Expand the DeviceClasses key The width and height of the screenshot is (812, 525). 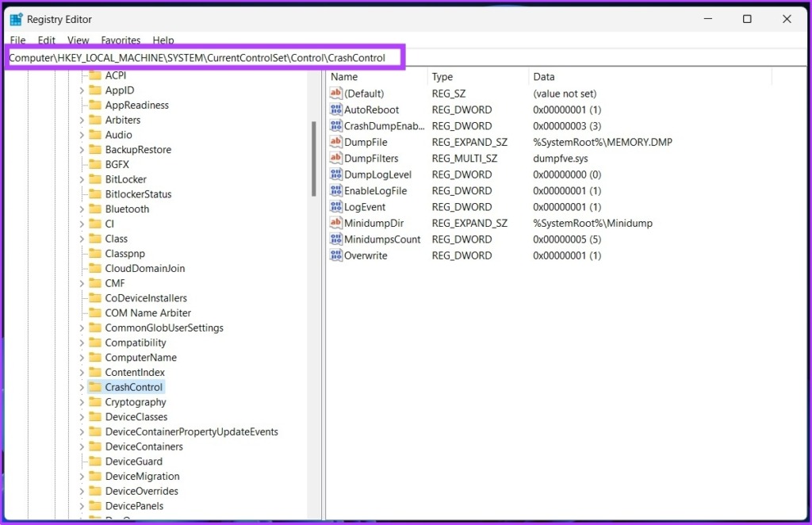click(x=82, y=417)
